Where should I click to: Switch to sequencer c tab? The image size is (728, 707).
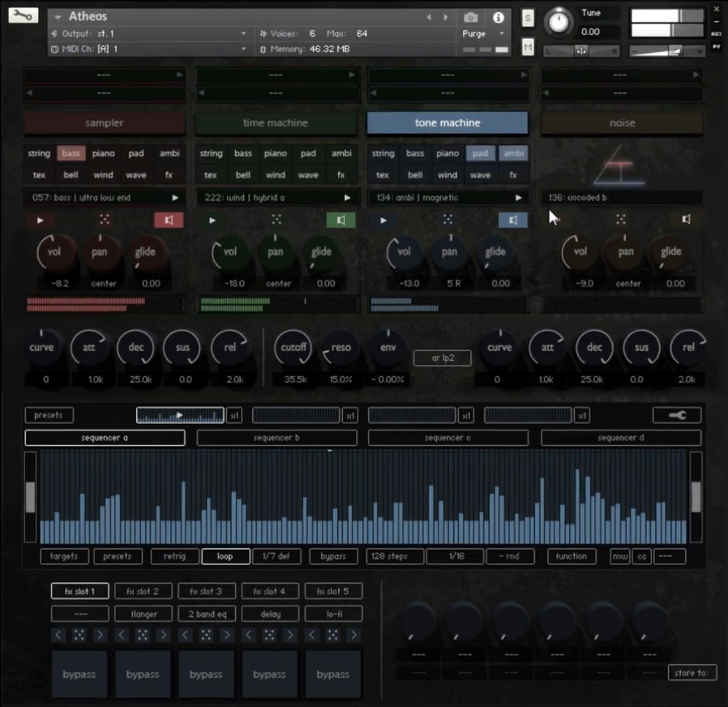point(448,438)
